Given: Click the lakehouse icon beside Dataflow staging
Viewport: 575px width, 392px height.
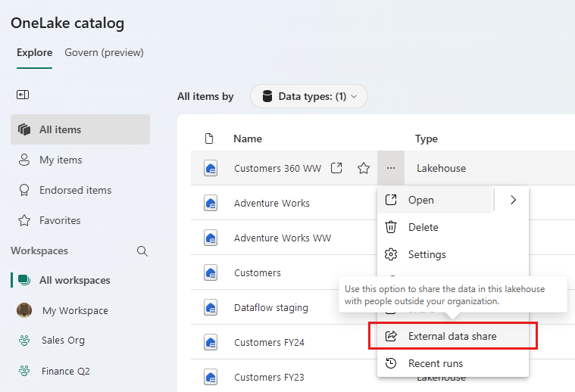Looking at the screenshot, I should pyautogui.click(x=211, y=307).
